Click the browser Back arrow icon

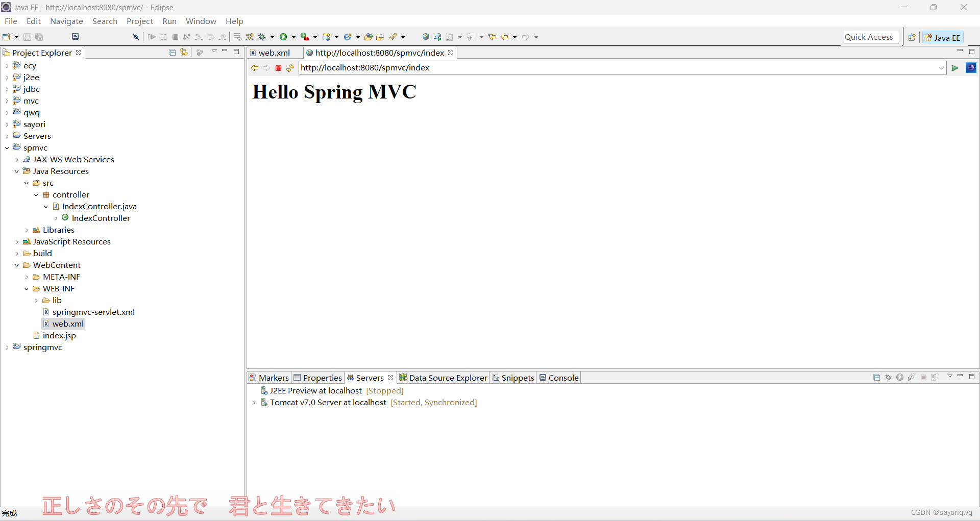[x=255, y=68]
